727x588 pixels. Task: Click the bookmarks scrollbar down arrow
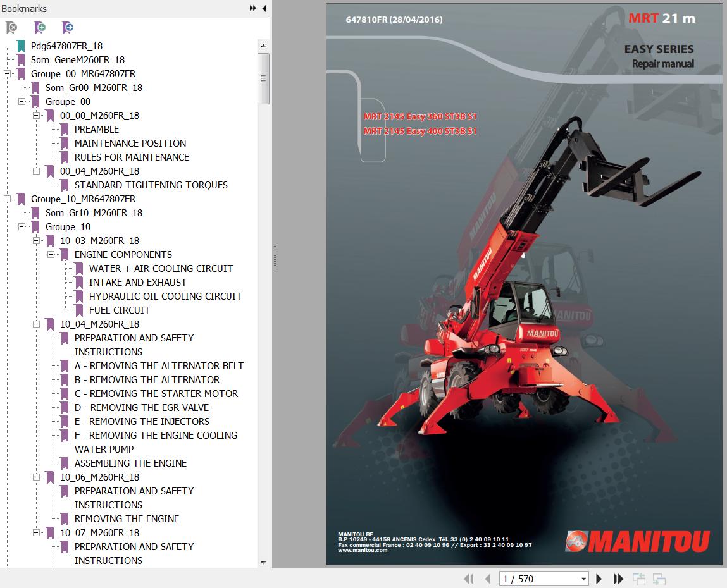tap(263, 563)
